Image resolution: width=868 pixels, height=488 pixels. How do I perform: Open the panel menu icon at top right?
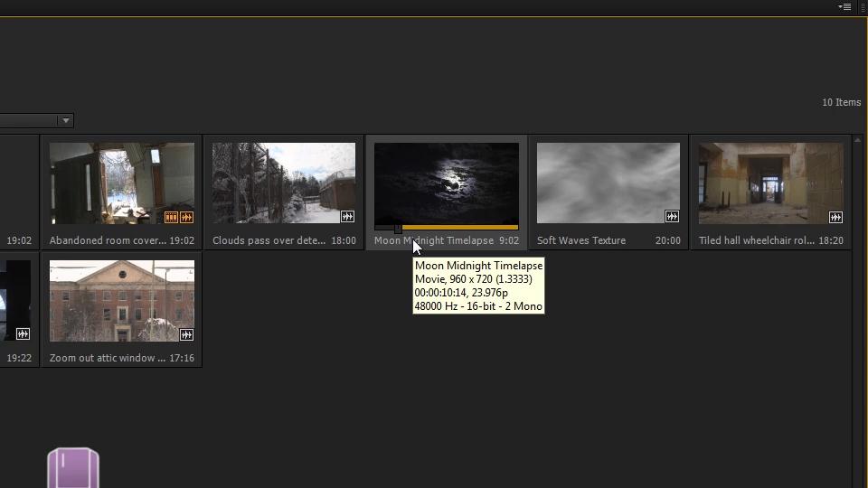click(844, 6)
